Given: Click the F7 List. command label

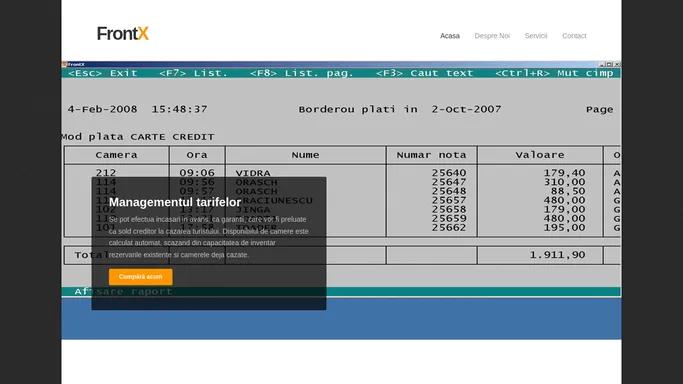Looking at the screenshot, I should tap(193, 73).
